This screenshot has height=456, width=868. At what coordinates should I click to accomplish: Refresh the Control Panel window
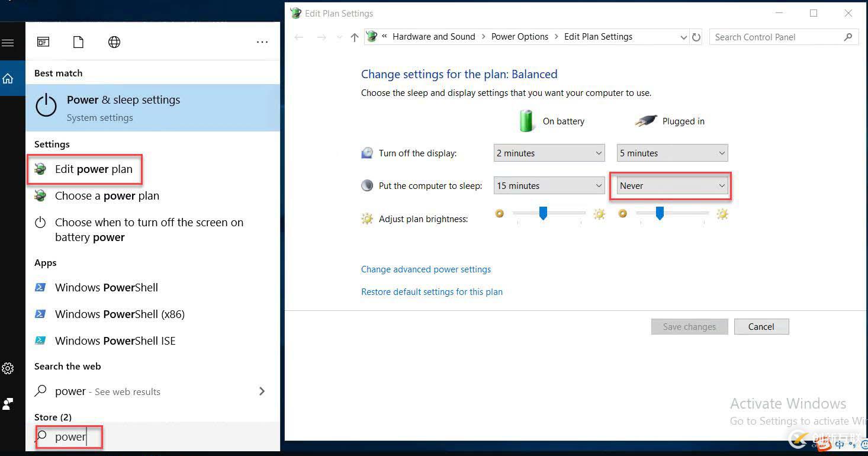pyautogui.click(x=696, y=37)
